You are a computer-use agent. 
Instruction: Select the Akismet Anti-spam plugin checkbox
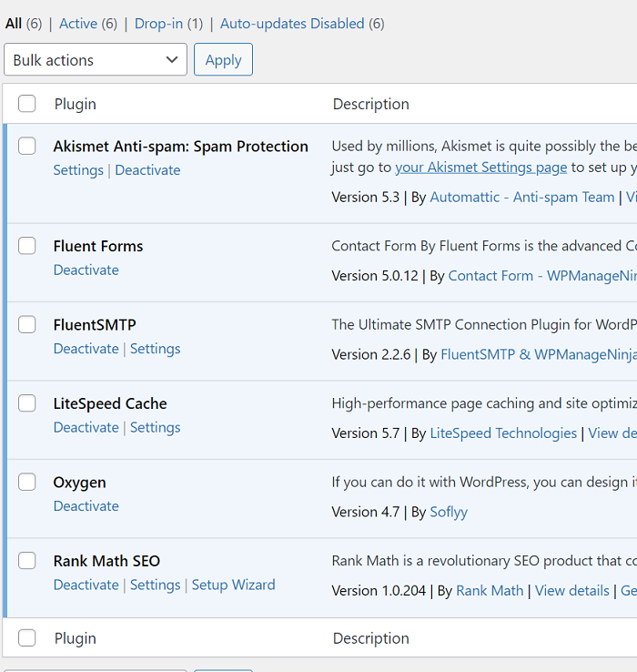26,146
